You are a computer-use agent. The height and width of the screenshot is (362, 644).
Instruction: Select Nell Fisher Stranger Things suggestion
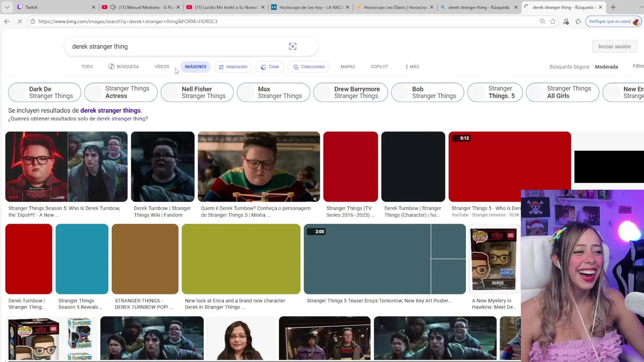[197, 92]
